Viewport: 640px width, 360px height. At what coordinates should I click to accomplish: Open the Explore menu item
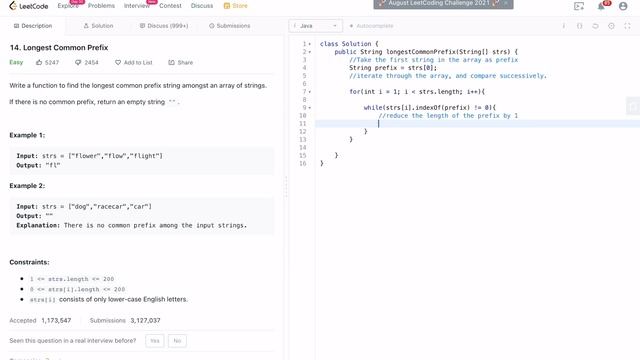coord(68,6)
